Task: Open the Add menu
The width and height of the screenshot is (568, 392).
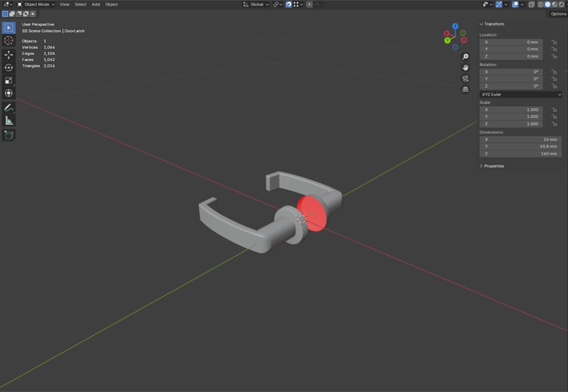Action: click(95, 4)
